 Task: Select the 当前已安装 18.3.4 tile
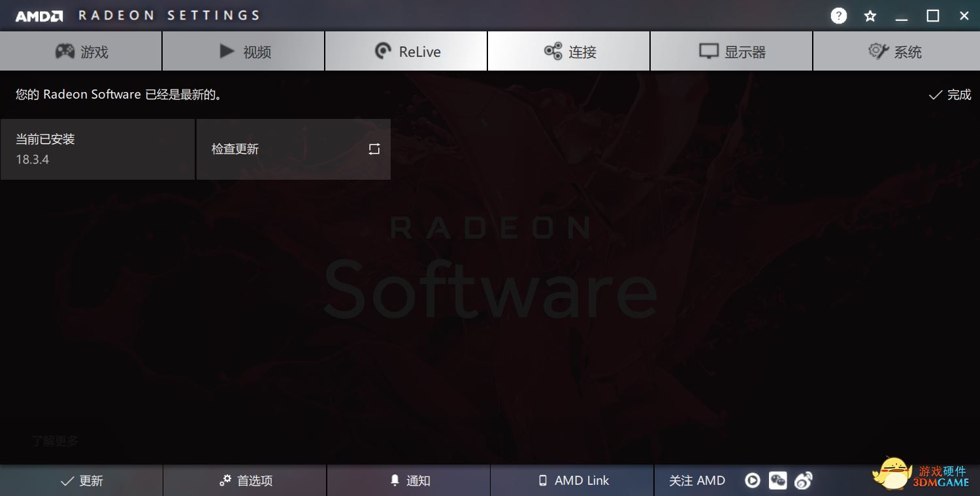pos(97,149)
